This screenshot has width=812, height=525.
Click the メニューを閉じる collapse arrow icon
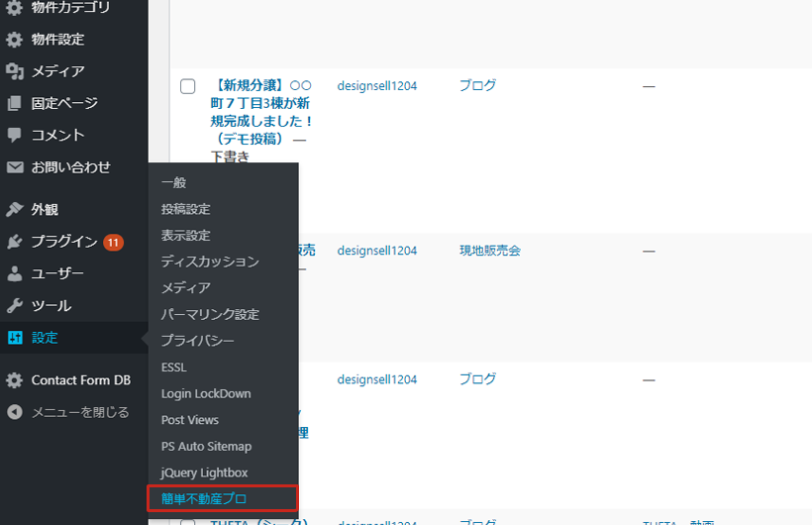tap(15, 412)
